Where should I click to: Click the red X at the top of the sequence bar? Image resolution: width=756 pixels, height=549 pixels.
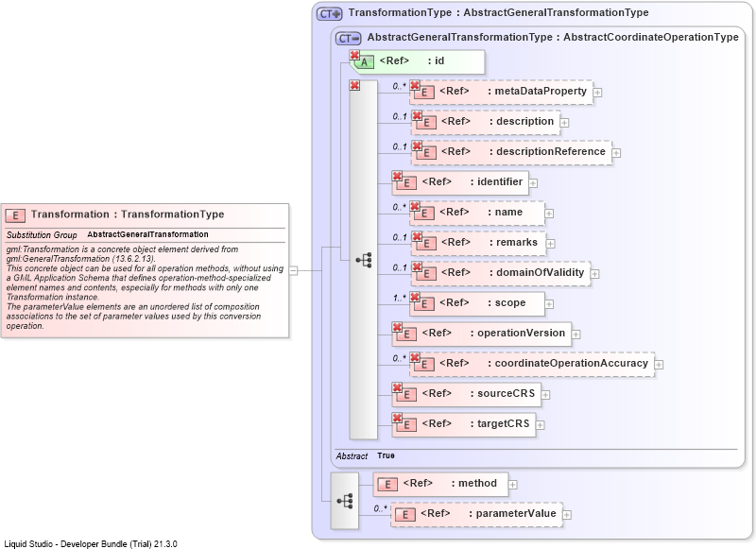(355, 85)
